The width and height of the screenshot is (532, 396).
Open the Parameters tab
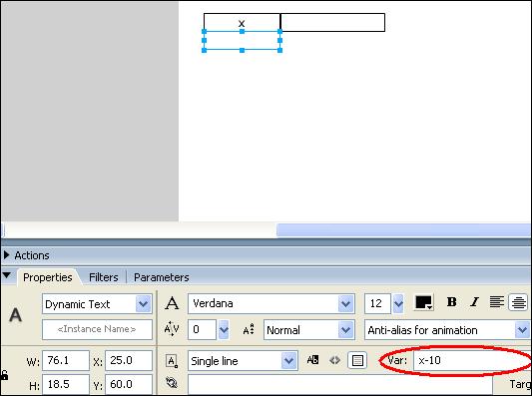tap(161, 277)
